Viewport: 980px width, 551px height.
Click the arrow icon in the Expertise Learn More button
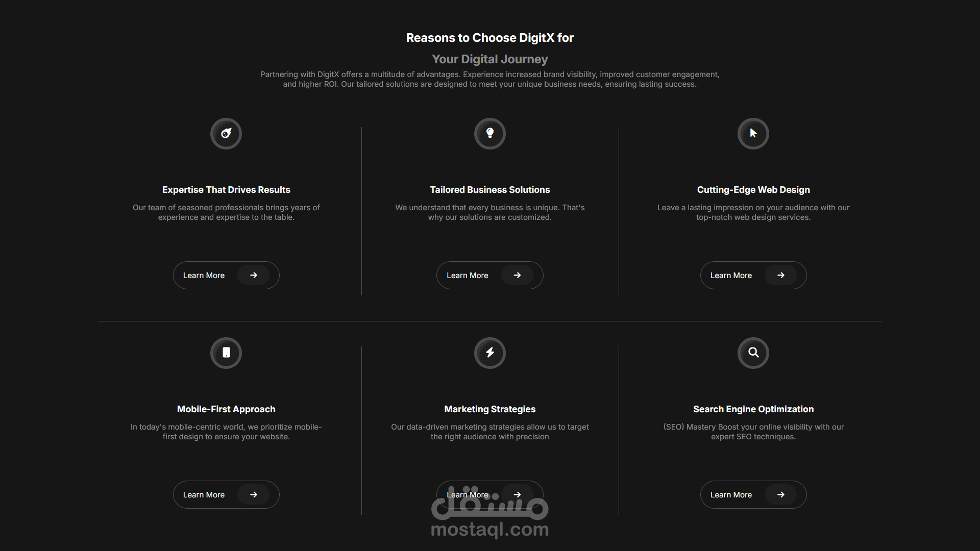pyautogui.click(x=254, y=275)
